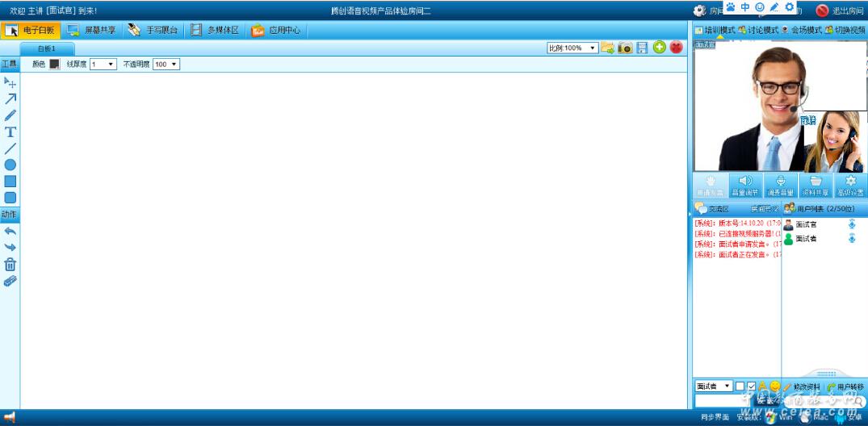Click 退出房间 exit room button
The width and height of the screenshot is (868, 426).
pos(840,10)
